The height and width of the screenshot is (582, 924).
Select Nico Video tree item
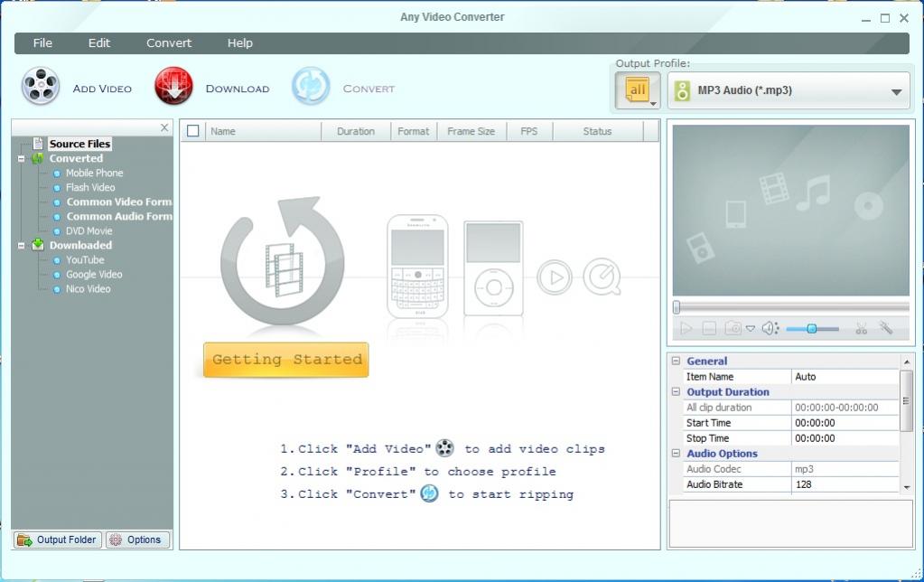[x=88, y=289]
